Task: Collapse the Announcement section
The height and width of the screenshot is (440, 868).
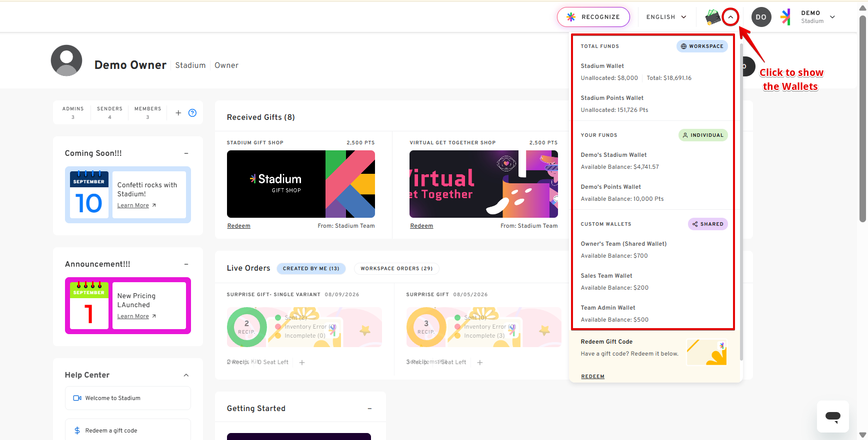Action: click(x=186, y=264)
